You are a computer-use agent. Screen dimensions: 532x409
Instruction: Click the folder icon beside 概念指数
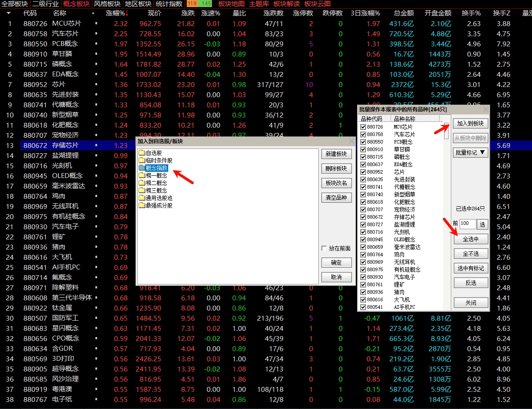pyautogui.click(x=142, y=168)
